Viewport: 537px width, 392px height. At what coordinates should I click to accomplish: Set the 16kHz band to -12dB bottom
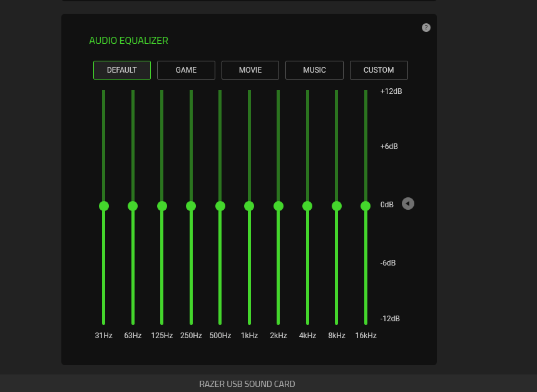pos(366,322)
